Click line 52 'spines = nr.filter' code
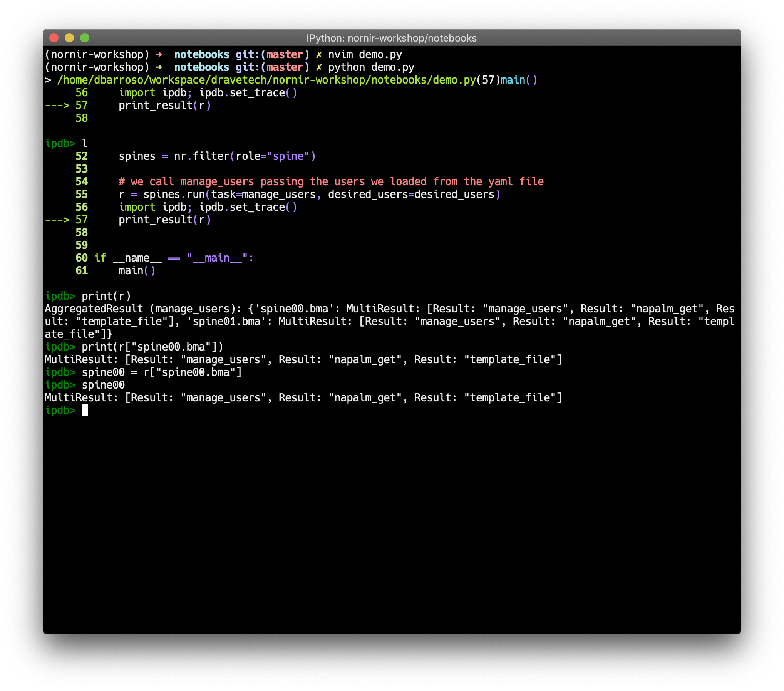784x691 pixels. (x=217, y=156)
